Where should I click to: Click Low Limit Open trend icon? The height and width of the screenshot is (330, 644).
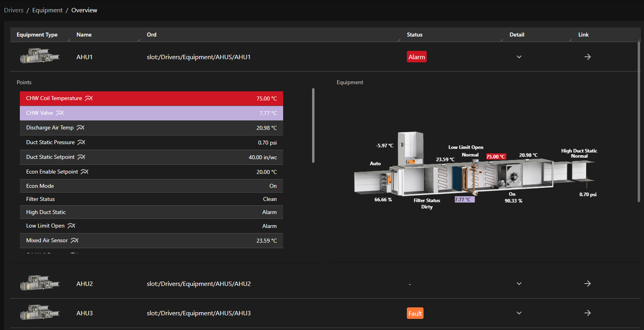71,226
